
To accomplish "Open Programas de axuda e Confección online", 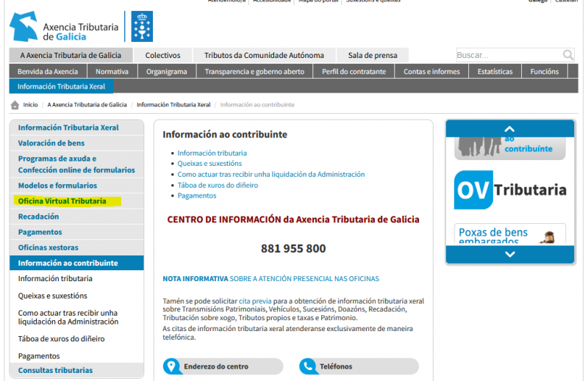I will coord(76,164).
